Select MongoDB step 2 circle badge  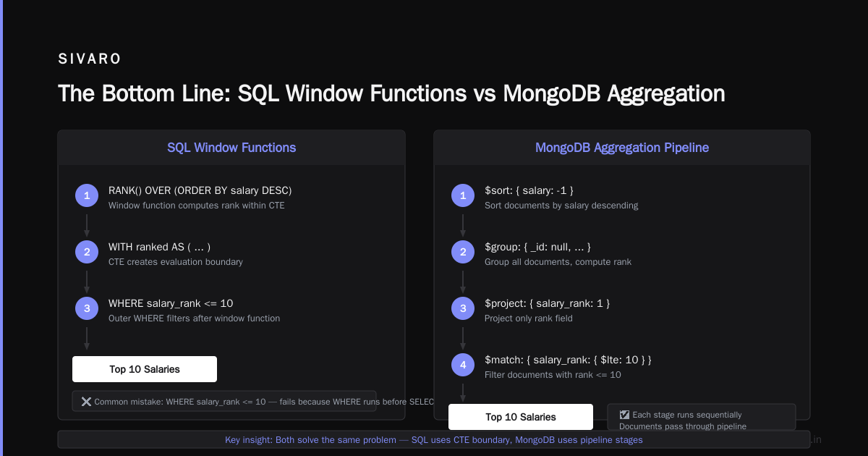pyautogui.click(x=463, y=252)
